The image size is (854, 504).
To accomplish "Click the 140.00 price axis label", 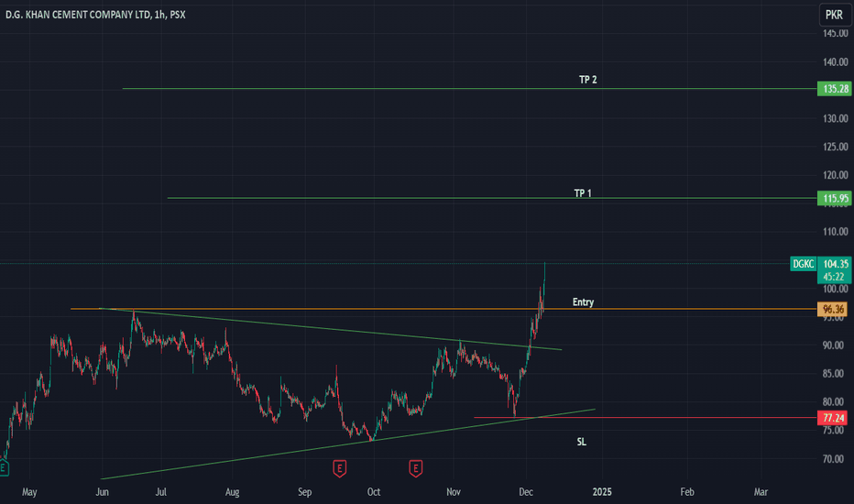I will pos(835,62).
